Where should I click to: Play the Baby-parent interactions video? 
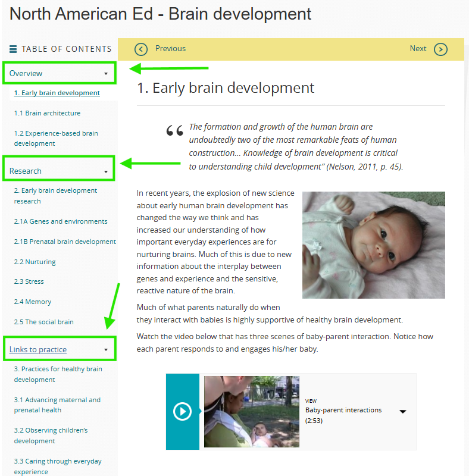(182, 411)
